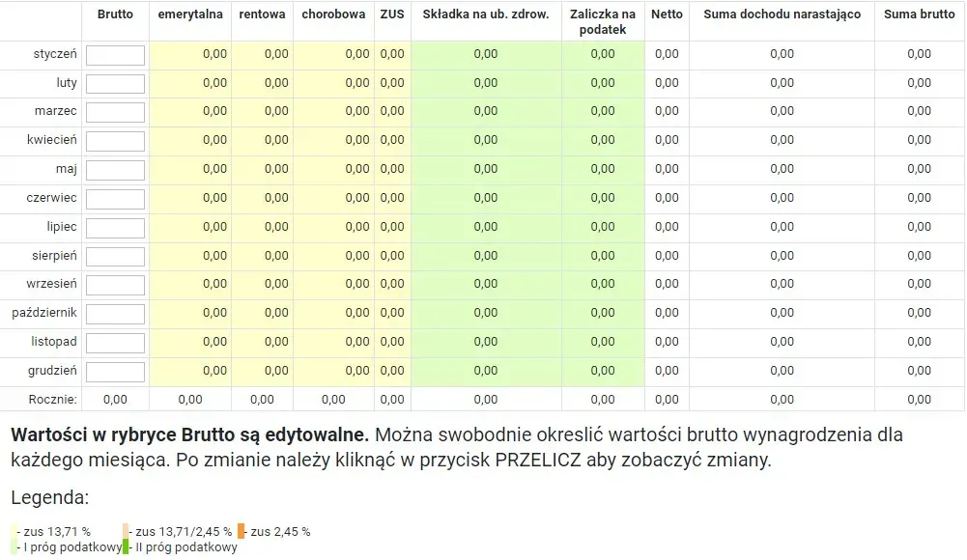This screenshot has height=560, width=967.
Task: Select the orange 'zus 2,45 %' legend swatch
Action: coord(242,532)
